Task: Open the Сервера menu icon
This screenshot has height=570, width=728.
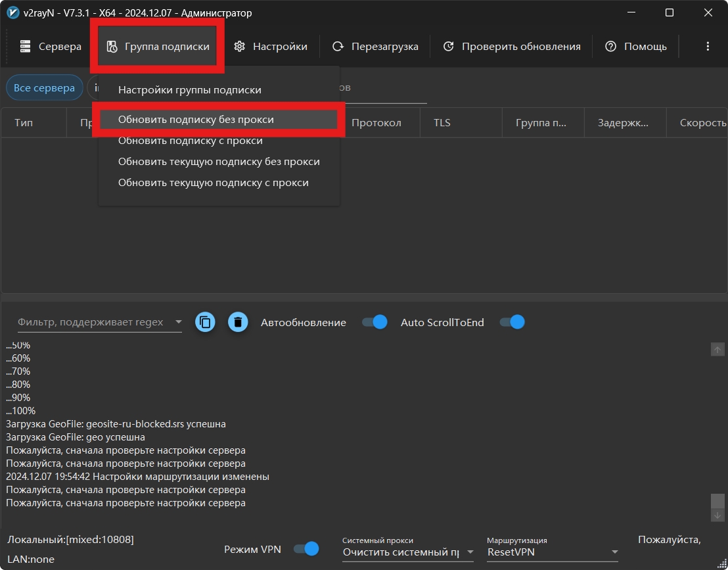Action: point(26,47)
